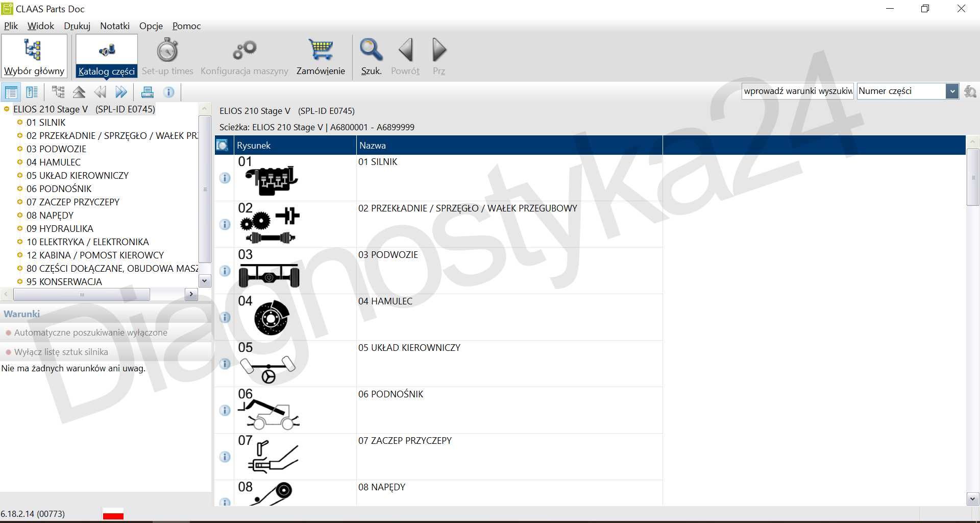
Task: Open the Notatki menu
Action: point(115,26)
